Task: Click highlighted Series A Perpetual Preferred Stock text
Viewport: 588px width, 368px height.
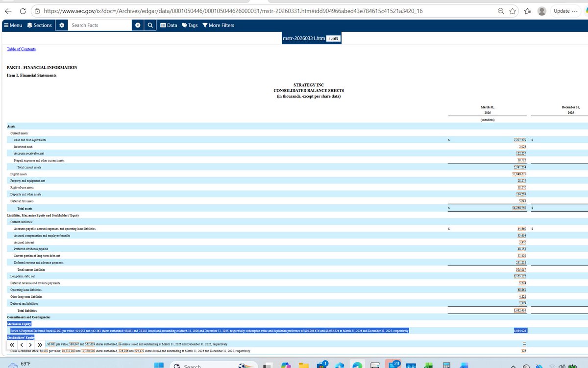Action: point(209,331)
